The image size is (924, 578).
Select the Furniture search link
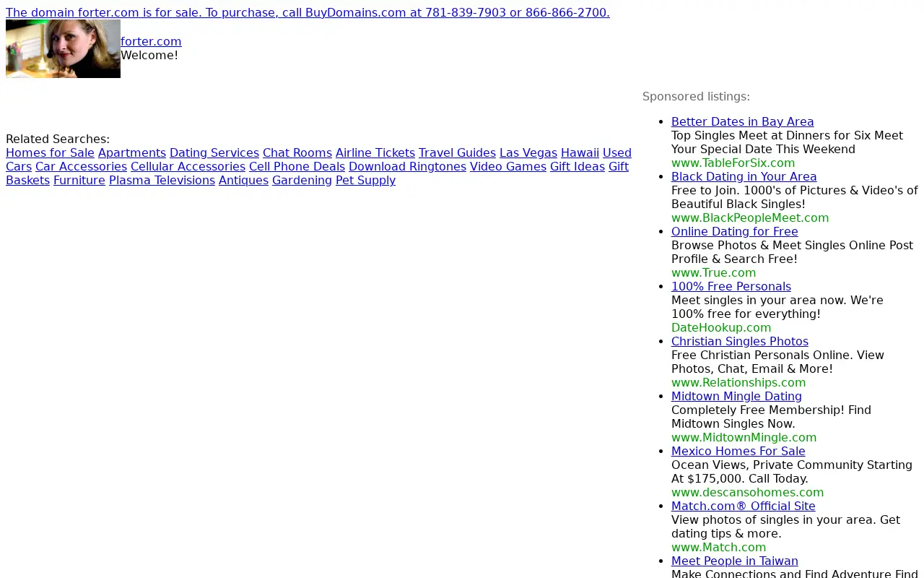(x=79, y=180)
